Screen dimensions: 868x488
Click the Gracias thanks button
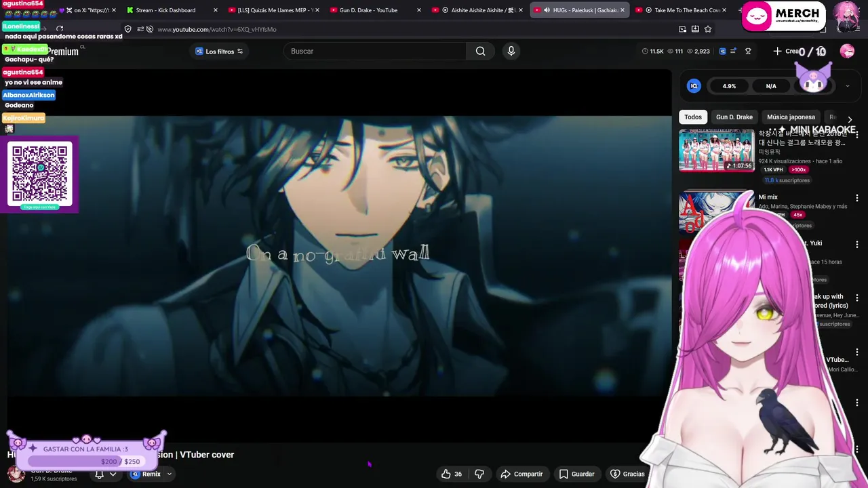click(628, 474)
